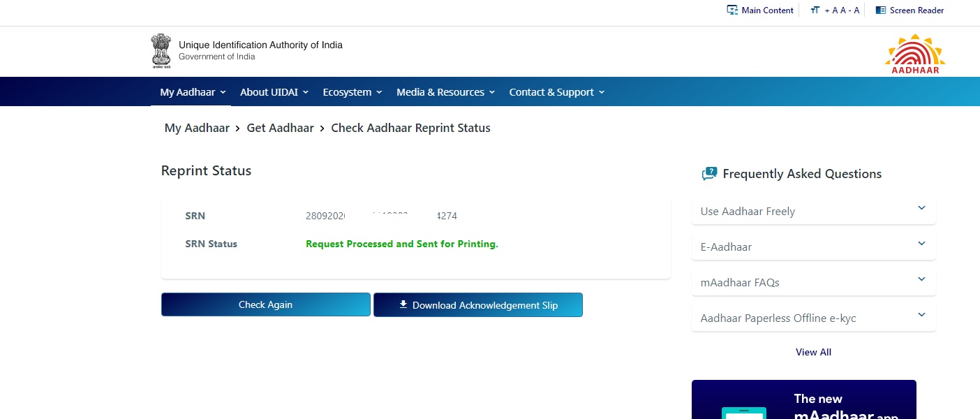Click the download icon on the Acknowledgement Slip button
The image size is (980, 419).
pyautogui.click(x=403, y=304)
